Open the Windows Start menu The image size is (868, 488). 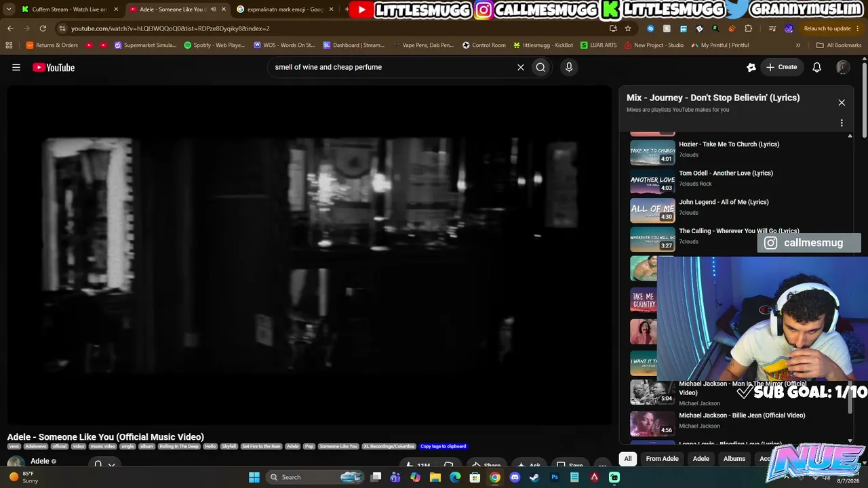(x=254, y=477)
